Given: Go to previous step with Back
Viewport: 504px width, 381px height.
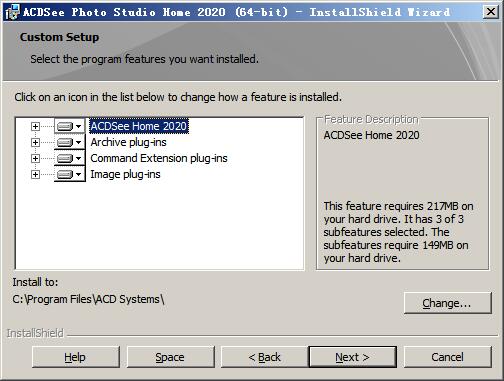Looking at the screenshot, I should coord(265,357).
